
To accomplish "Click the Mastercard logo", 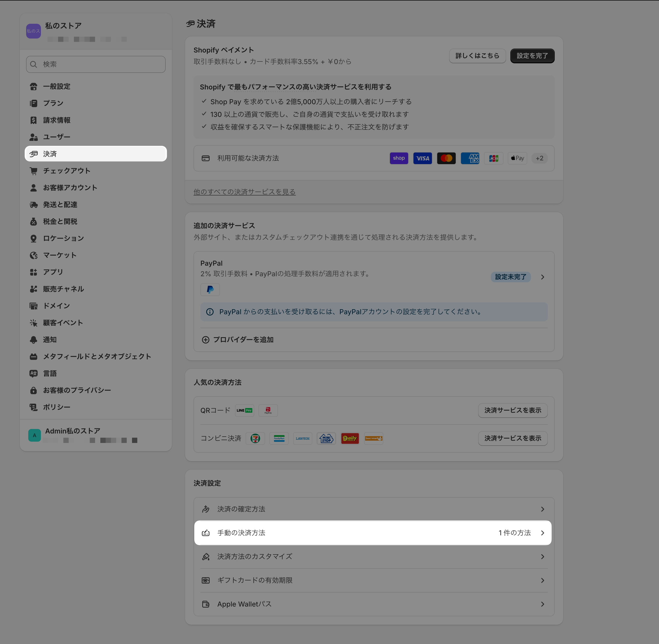I will (446, 158).
